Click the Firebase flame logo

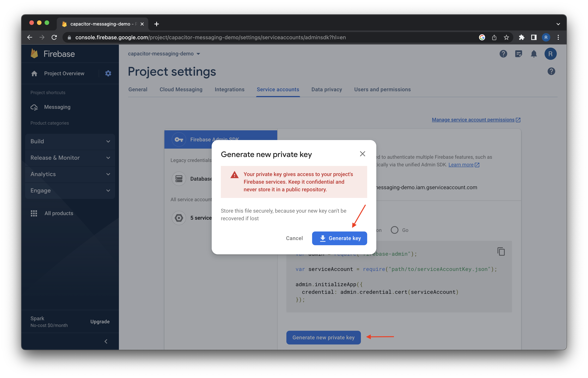[34, 54]
